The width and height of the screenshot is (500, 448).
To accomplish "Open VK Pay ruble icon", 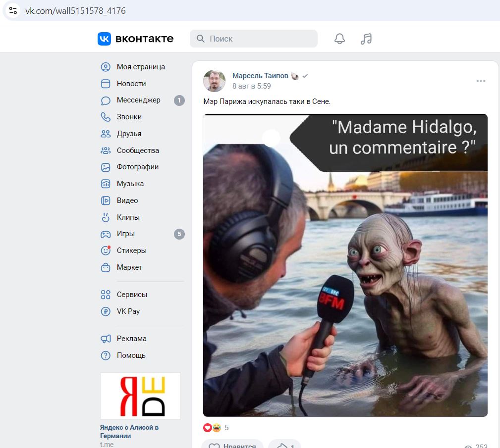I will 106,311.
